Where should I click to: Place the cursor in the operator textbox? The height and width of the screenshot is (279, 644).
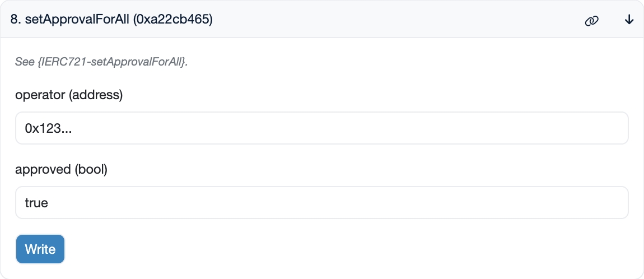[321, 128]
